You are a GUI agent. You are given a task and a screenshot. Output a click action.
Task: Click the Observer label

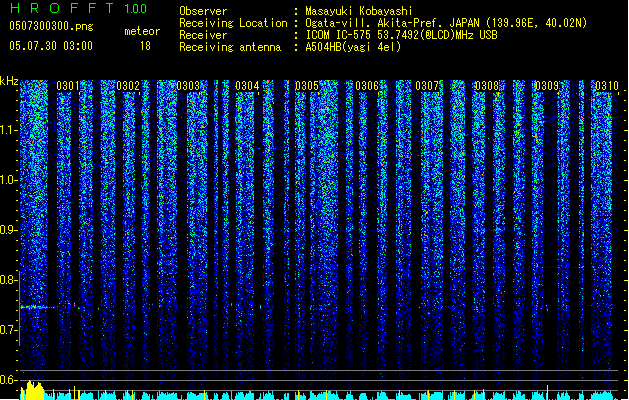[203, 11]
